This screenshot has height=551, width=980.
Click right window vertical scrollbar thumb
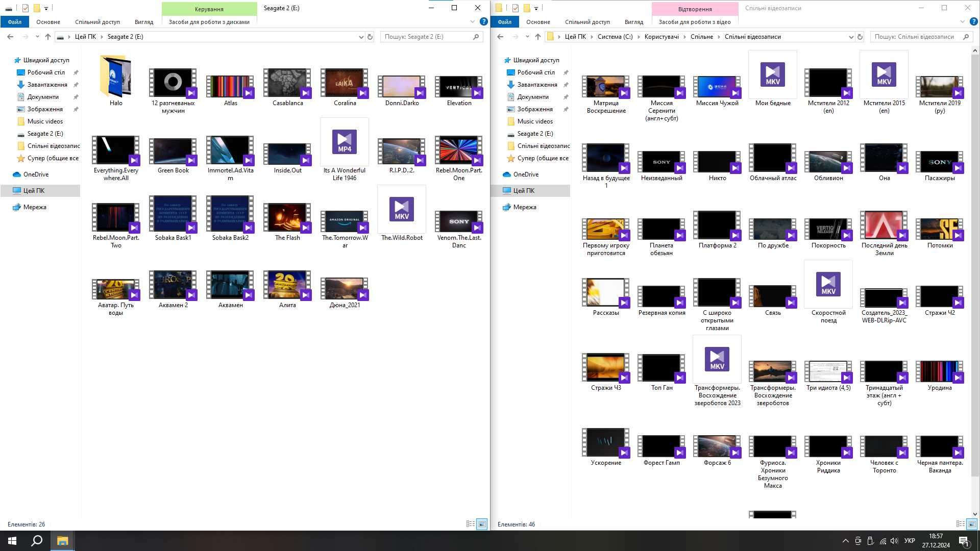[x=975, y=265]
